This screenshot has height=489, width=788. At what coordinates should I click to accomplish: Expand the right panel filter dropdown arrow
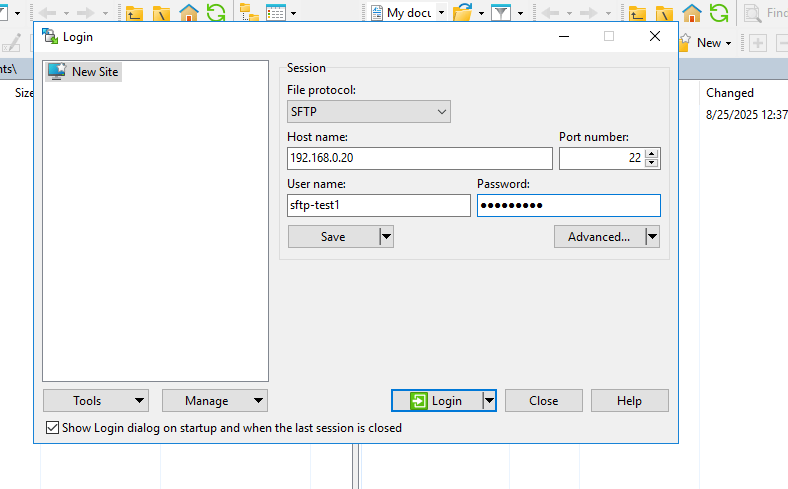[520, 13]
